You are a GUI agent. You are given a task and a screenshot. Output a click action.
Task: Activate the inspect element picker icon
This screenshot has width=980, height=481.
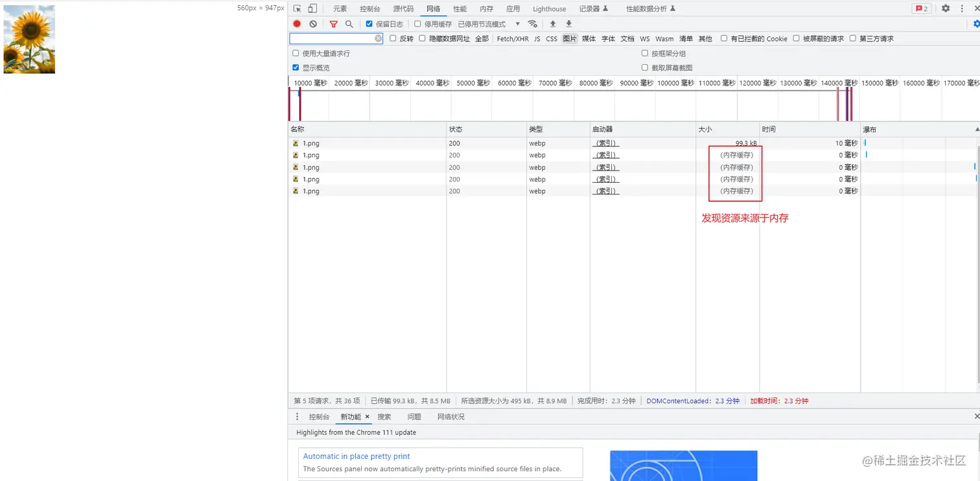pos(297,8)
